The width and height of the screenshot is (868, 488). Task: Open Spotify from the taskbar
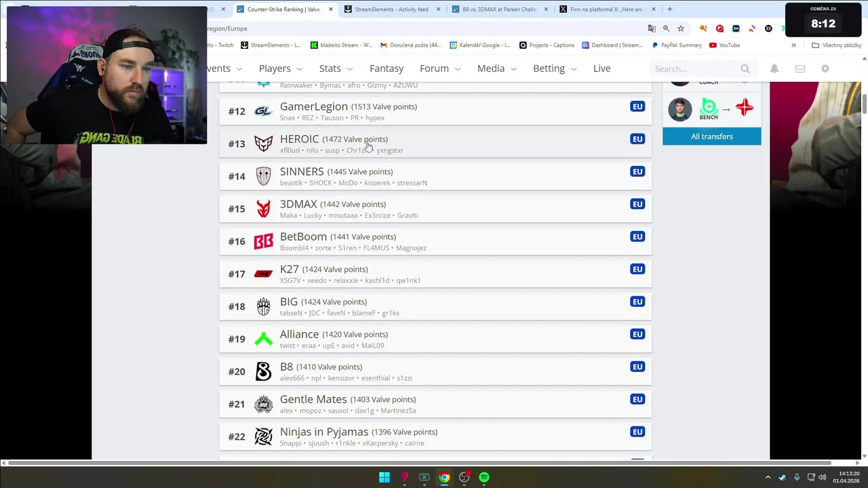click(x=484, y=477)
